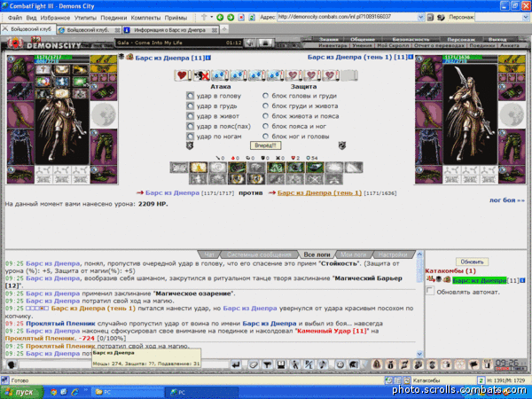Open the лог боя link
The height and width of the screenshot is (399, 532).
(x=506, y=200)
